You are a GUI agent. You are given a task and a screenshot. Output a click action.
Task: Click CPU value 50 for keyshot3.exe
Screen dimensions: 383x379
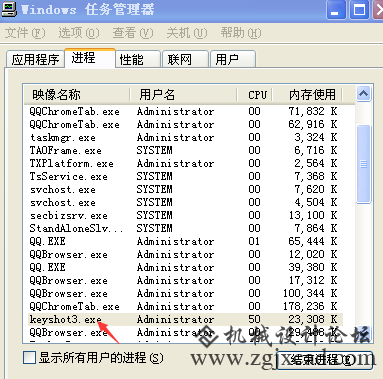(x=254, y=319)
